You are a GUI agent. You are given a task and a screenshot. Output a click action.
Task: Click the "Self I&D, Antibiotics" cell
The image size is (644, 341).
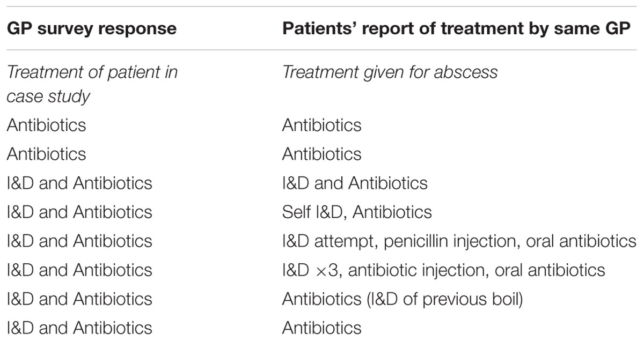pyautogui.click(x=357, y=212)
